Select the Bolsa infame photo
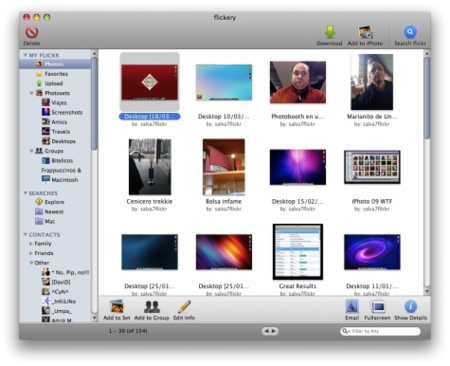 (224, 167)
